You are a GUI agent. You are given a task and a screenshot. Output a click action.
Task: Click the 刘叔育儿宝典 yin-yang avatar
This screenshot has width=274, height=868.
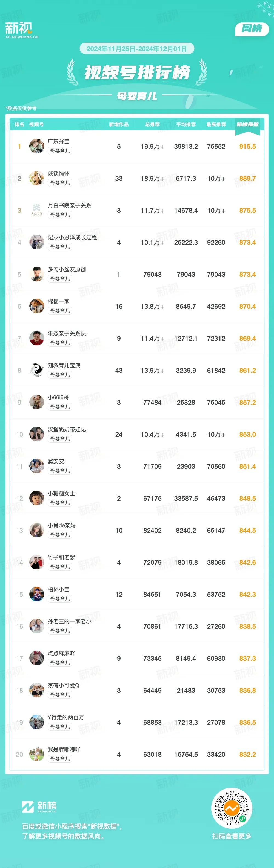point(36,370)
